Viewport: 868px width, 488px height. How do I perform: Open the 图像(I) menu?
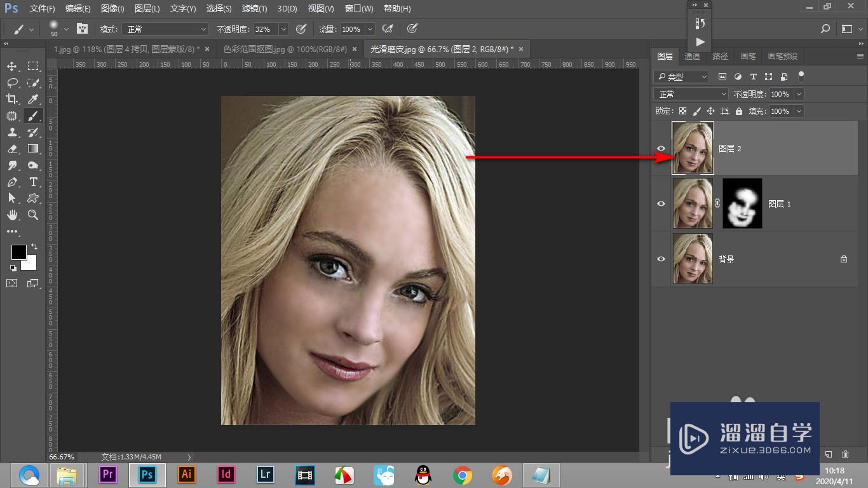pyautogui.click(x=113, y=8)
